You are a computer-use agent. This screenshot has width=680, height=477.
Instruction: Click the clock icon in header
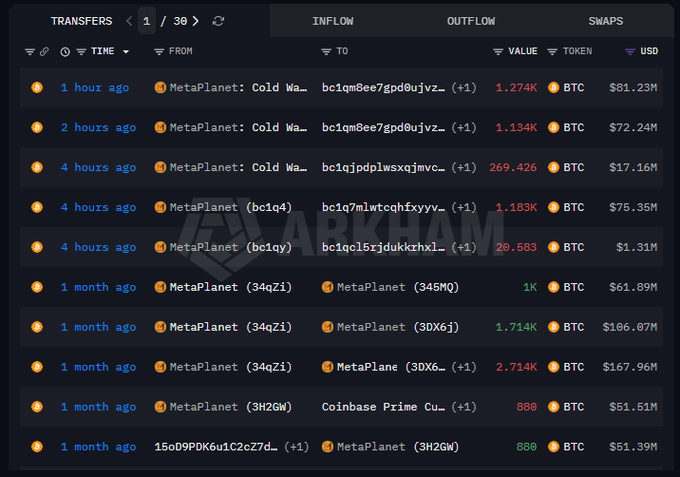click(65, 52)
